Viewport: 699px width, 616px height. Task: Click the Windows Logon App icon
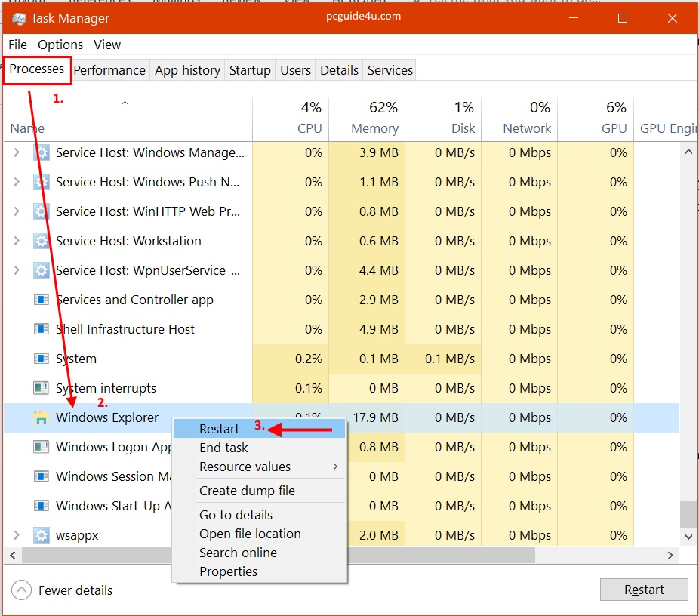tap(41, 447)
